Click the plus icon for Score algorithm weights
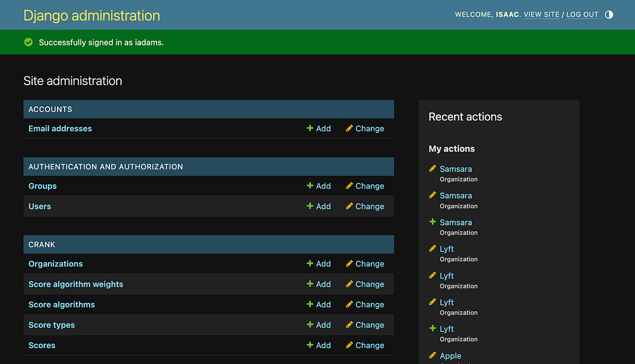Image resolution: width=635 pixels, height=364 pixels. [x=310, y=284]
